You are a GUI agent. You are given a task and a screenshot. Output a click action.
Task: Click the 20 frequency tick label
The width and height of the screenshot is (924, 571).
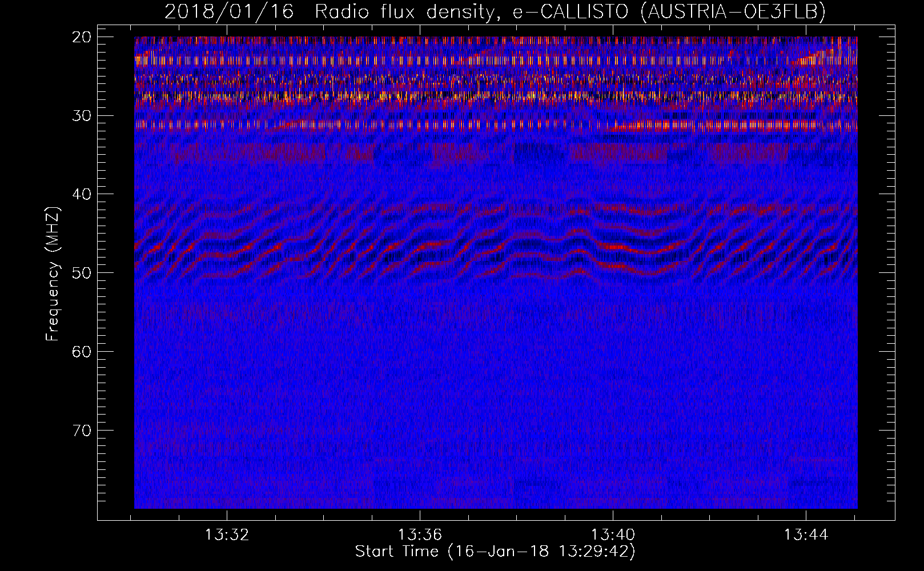coord(82,37)
